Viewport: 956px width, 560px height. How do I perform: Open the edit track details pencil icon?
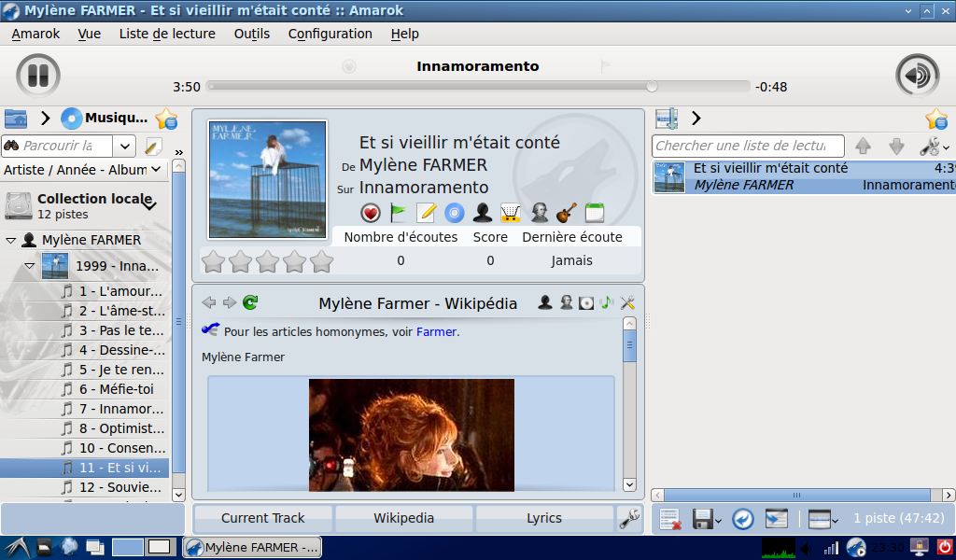pos(426,213)
